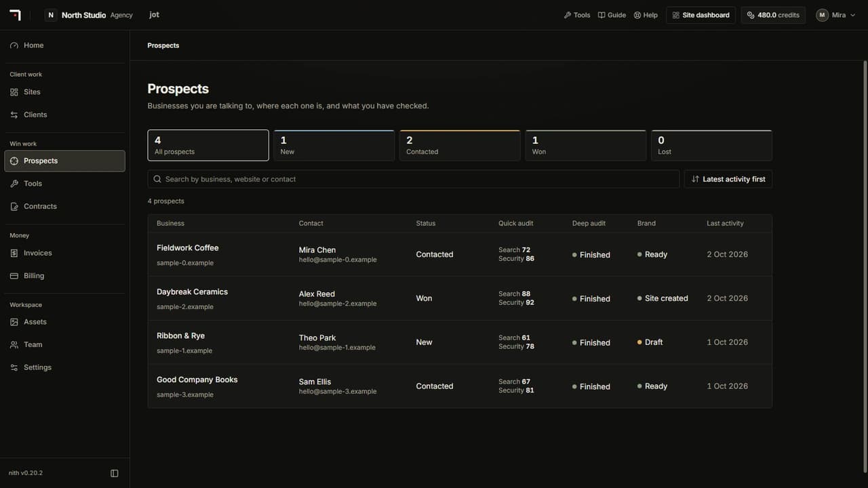The width and height of the screenshot is (868, 488).
Task: Click the Prospects target icon in sidebar
Action: click(14, 161)
